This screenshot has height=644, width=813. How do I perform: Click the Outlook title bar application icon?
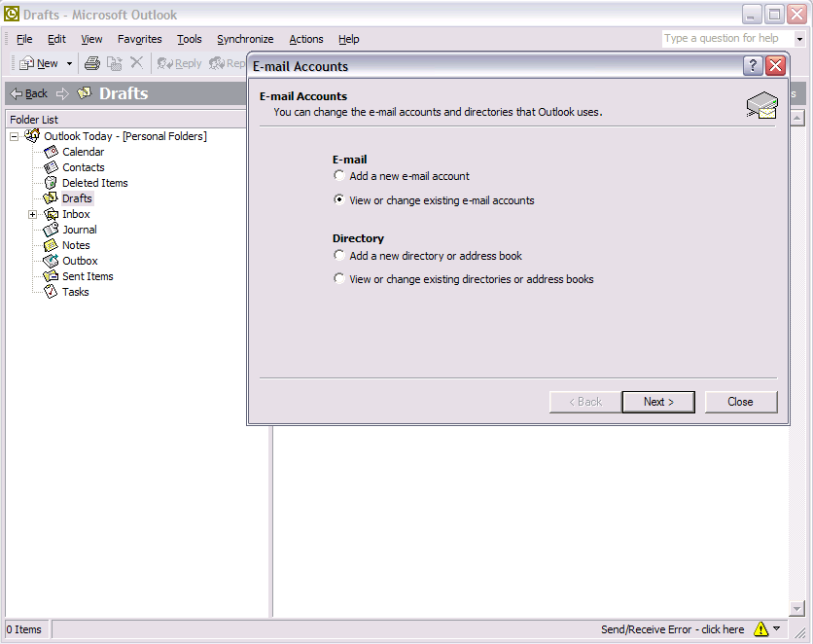click(12, 14)
